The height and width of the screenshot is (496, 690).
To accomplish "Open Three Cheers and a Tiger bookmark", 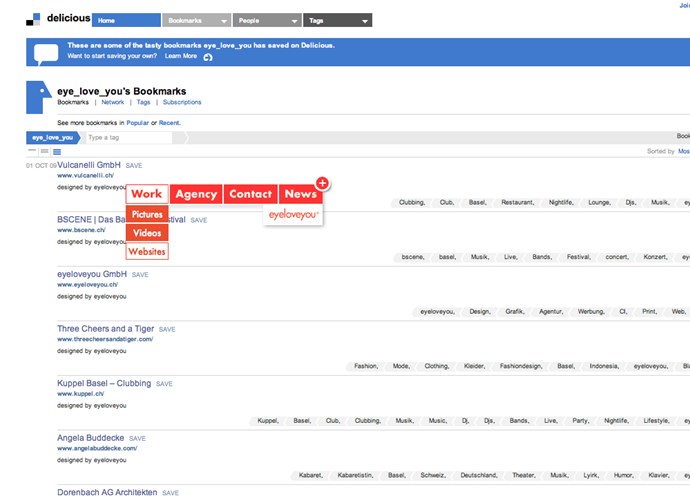I will [106, 329].
